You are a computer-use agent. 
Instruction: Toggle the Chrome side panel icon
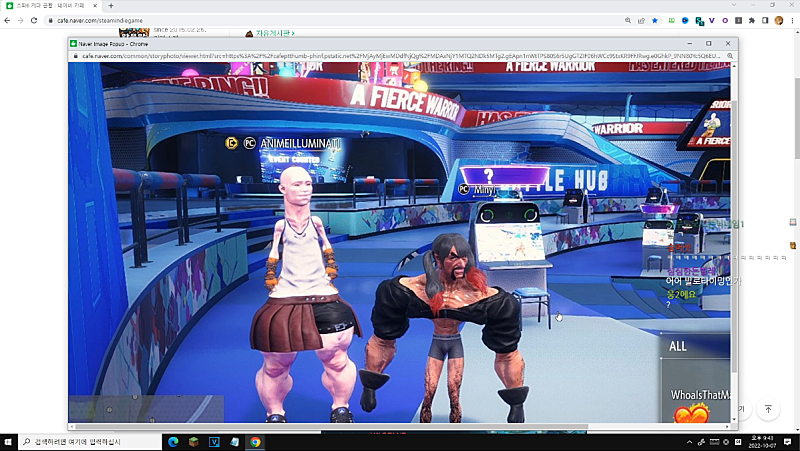pos(765,20)
